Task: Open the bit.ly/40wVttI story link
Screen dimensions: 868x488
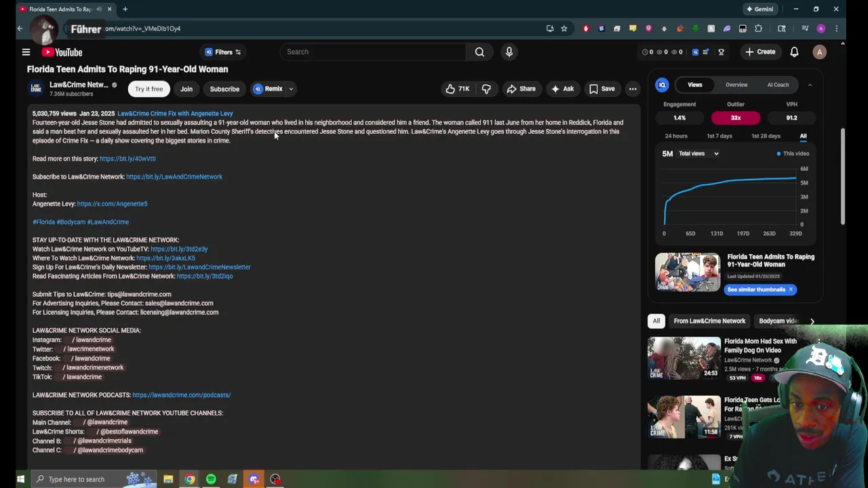Action: [x=127, y=159]
